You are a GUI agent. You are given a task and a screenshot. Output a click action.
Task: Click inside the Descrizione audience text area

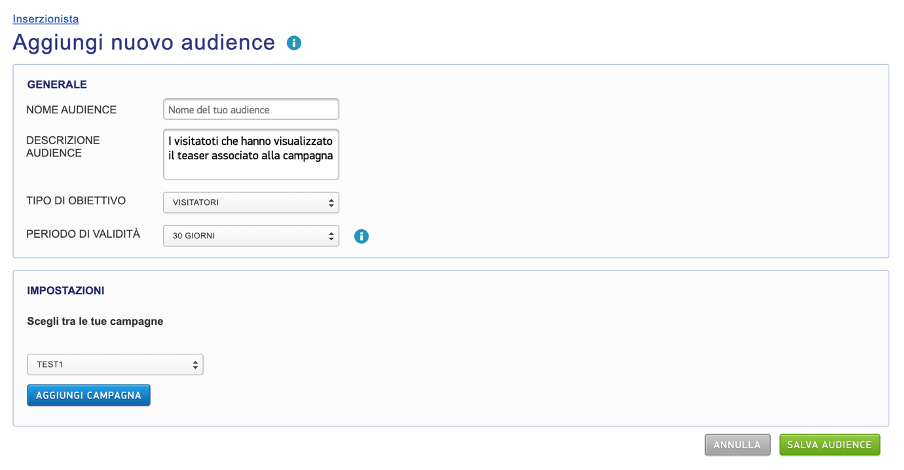251,154
